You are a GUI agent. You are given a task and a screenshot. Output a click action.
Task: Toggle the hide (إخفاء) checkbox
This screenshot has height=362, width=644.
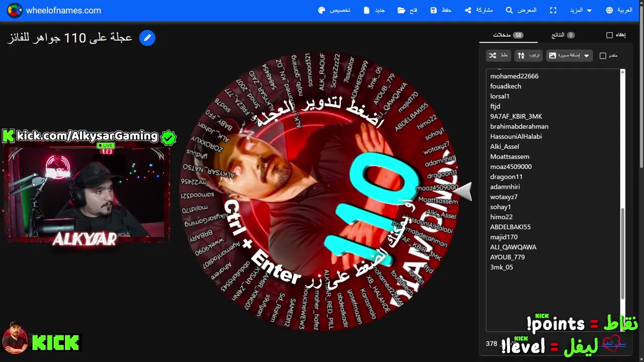(609, 35)
